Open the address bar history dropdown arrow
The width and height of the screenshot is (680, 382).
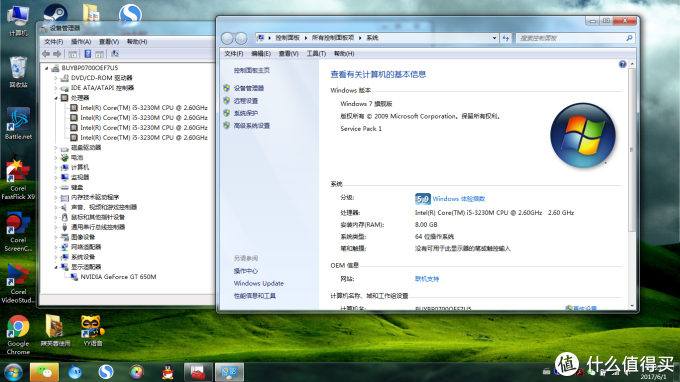494,38
